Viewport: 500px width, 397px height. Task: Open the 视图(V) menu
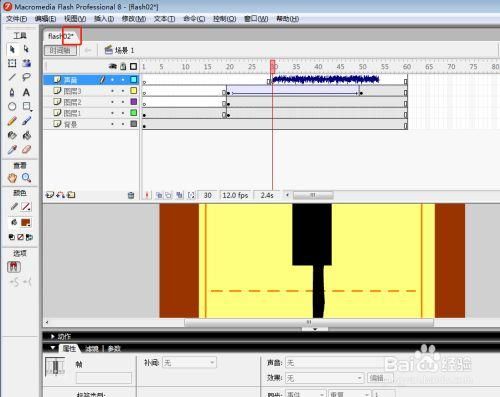[x=75, y=19]
